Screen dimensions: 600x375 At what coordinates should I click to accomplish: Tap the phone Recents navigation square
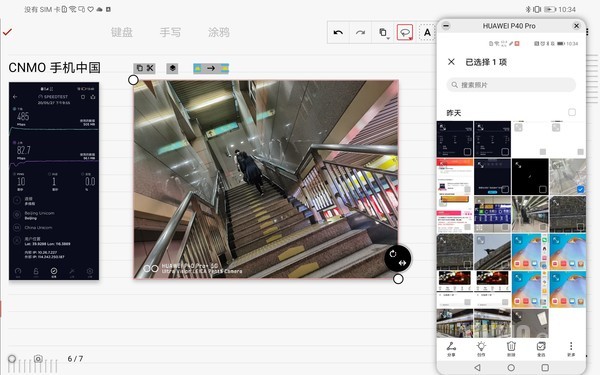click(x=545, y=367)
